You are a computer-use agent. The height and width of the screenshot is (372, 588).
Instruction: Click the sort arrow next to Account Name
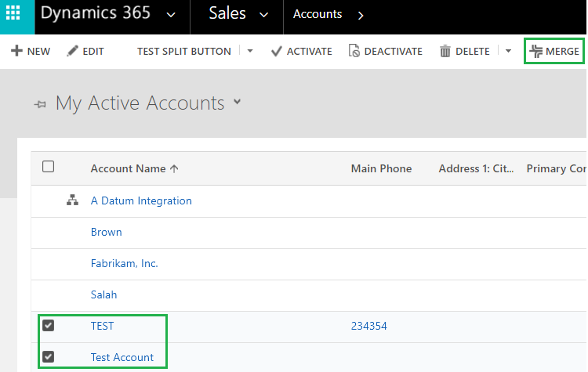174,168
